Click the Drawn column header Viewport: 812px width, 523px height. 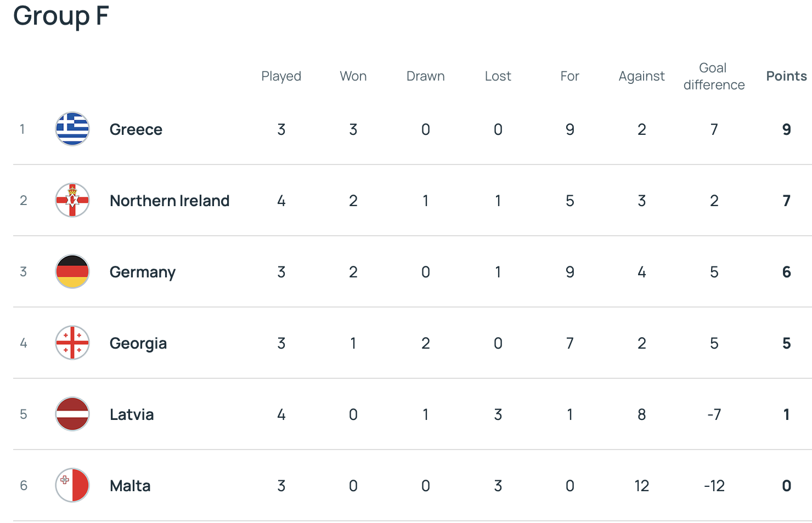(x=425, y=76)
